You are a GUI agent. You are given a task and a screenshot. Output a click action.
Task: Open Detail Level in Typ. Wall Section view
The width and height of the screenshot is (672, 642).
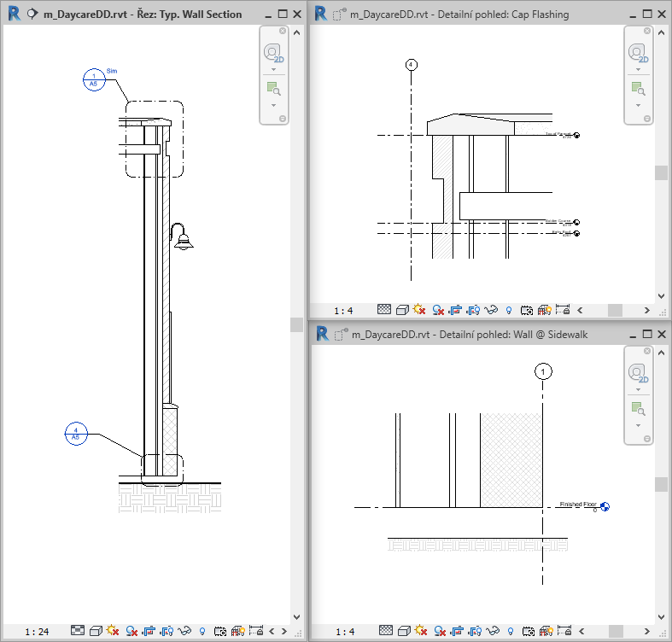click(78, 630)
